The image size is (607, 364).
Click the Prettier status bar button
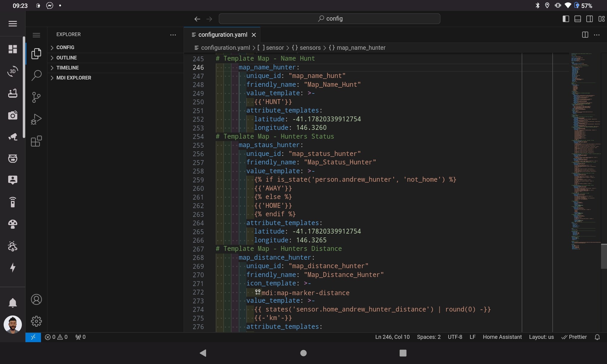pos(574,337)
